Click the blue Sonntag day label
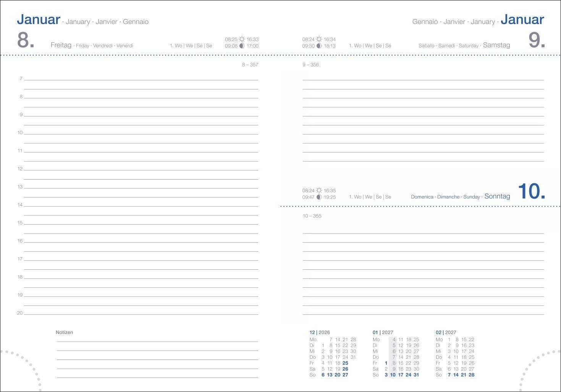The height and width of the screenshot is (392, 561). click(497, 196)
